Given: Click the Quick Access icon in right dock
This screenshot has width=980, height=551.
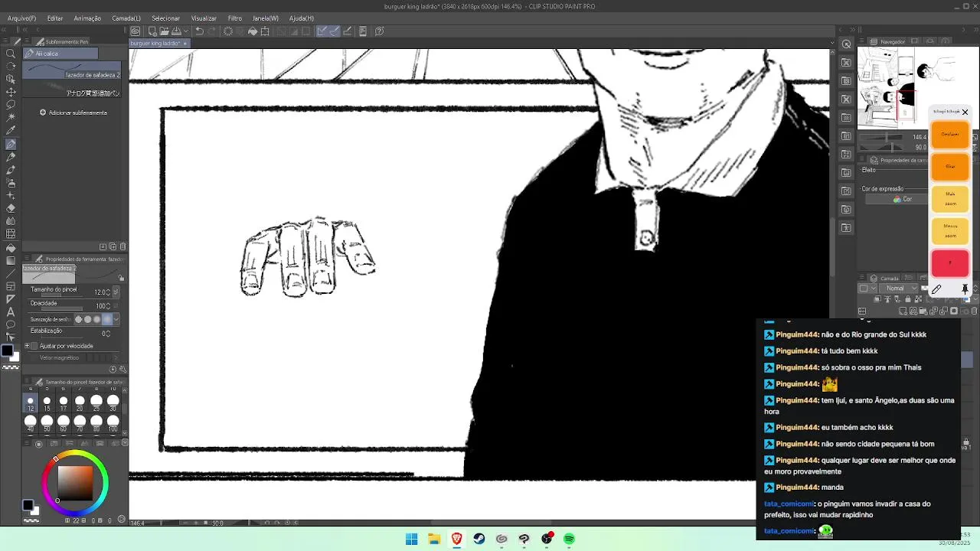Looking at the screenshot, I should pyautogui.click(x=846, y=44).
